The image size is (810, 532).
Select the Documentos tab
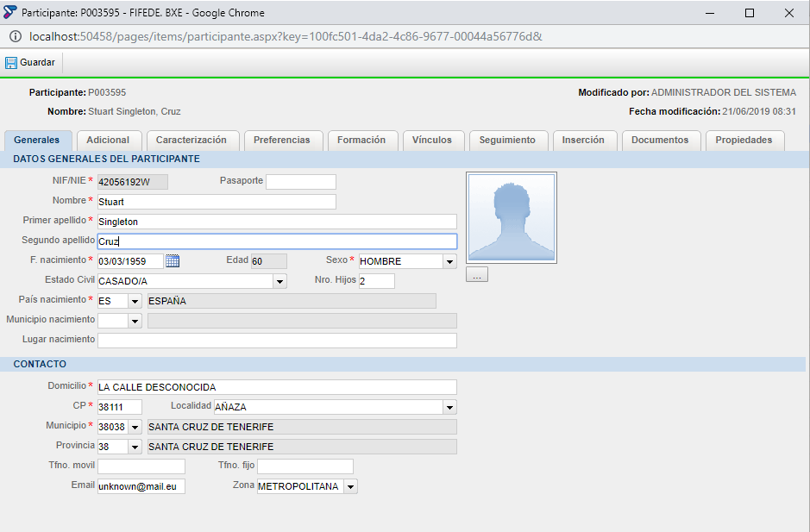pyautogui.click(x=660, y=140)
